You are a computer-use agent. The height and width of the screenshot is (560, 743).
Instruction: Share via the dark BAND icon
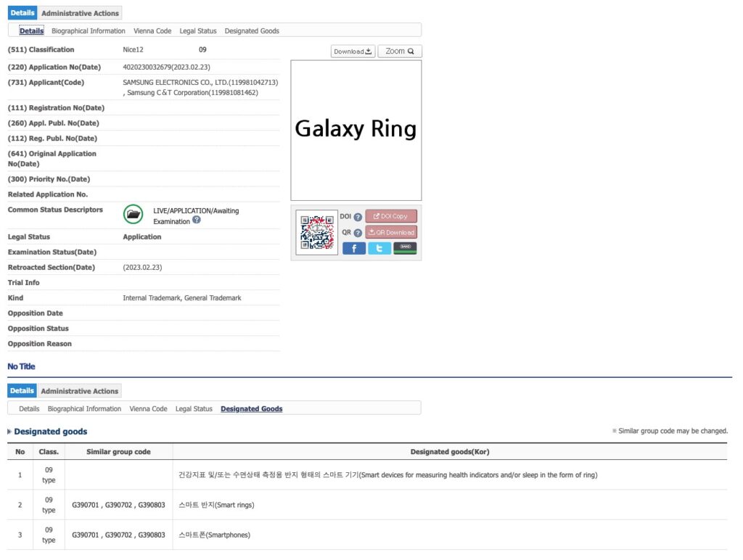(405, 248)
